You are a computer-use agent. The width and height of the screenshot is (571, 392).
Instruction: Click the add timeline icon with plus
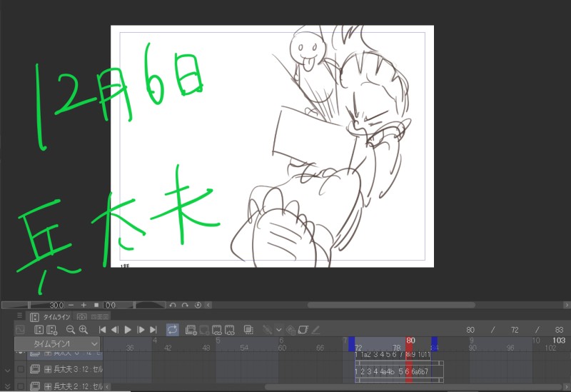point(52,330)
